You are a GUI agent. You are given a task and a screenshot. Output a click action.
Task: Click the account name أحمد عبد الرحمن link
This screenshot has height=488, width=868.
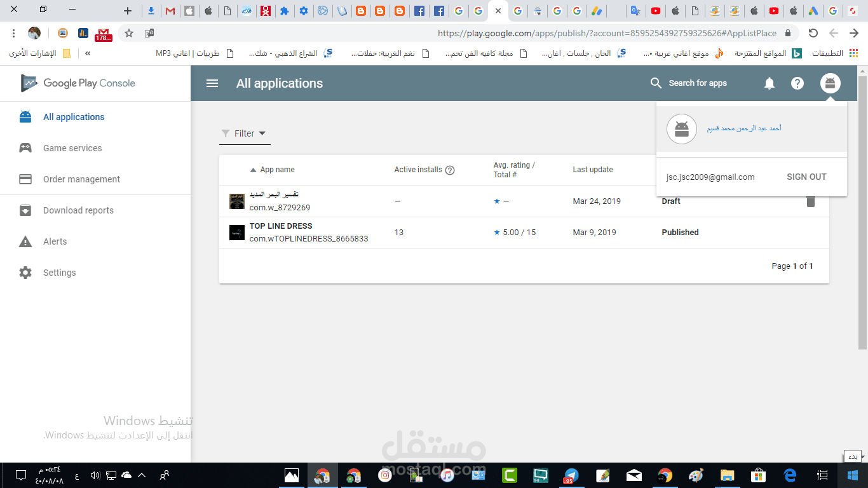[x=744, y=128]
